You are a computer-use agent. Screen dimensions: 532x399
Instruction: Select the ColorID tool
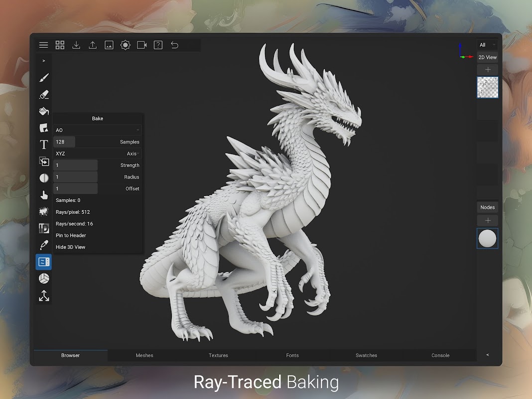(x=44, y=228)
